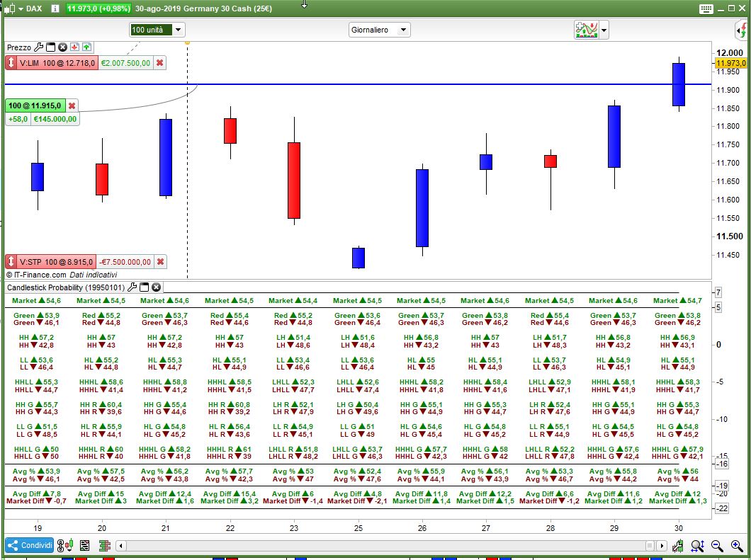This screenshot has height=560, width=751.
Task: Remove the Prezzo panel with its X icon
Action: [63, 47]
